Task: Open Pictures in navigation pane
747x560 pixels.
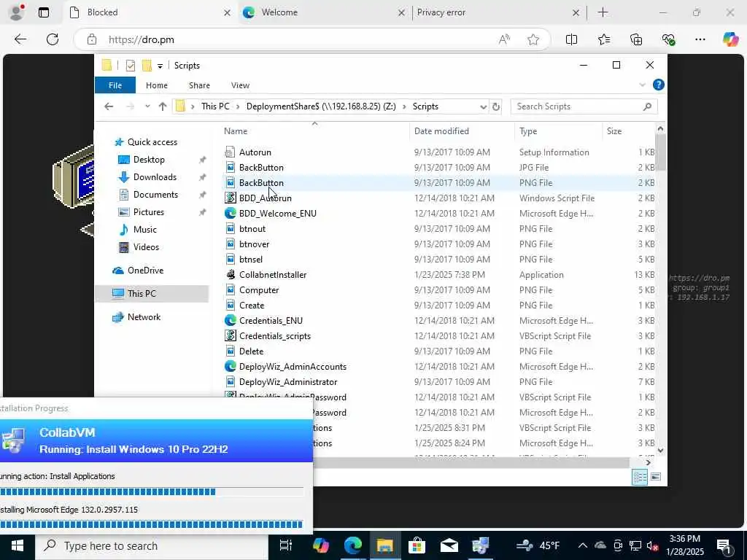Action: 148,212
